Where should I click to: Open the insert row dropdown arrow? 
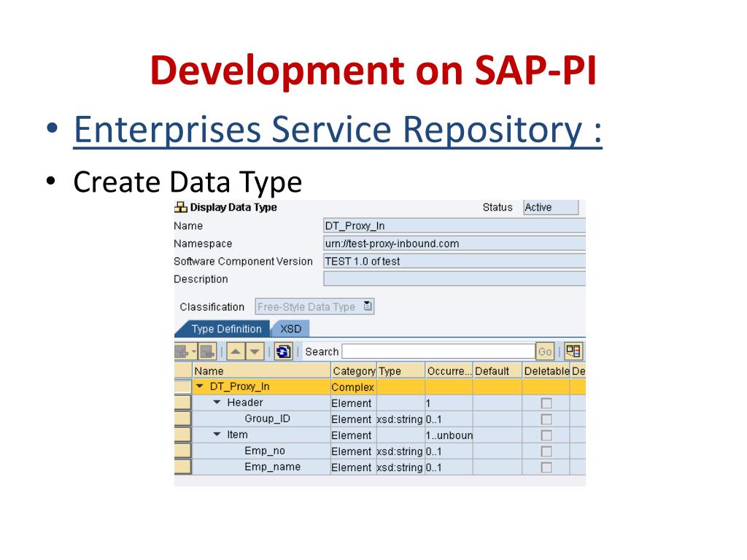194,352
